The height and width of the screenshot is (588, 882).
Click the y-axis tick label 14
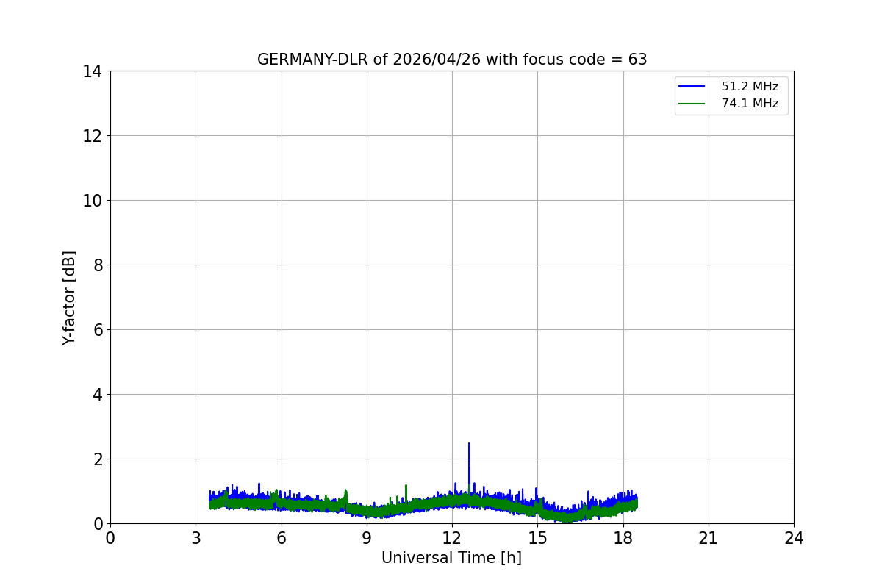click(x=92, y=71)
